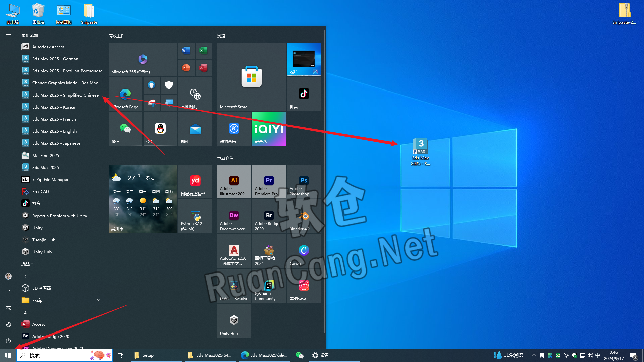Viewport: 644px width, 362px height.
Task: Open 3D Viewer (3D 查看器) in app list
Action: [62, 288]
